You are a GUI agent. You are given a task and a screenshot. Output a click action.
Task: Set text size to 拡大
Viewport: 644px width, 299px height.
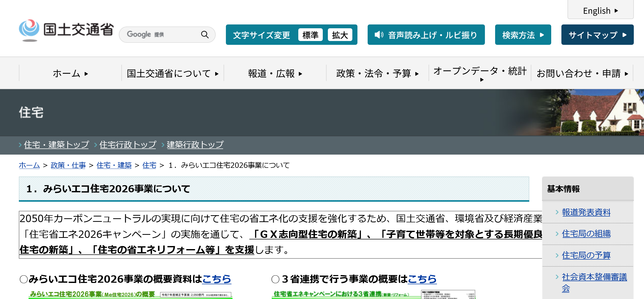[340, 35]
